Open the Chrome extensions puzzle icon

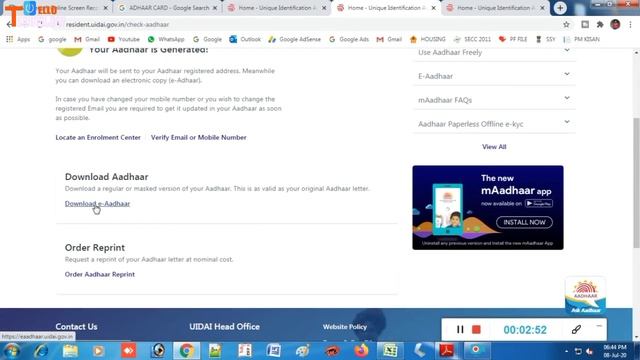[x=600, y=24]
